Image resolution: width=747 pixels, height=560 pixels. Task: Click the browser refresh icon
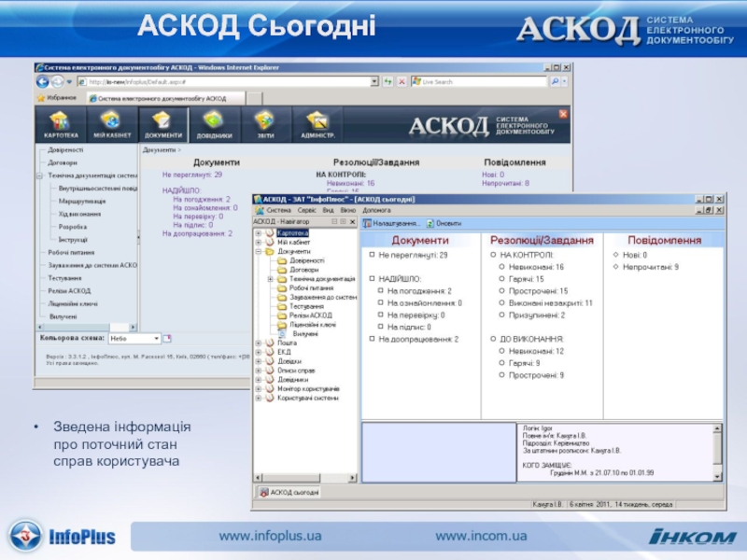tap(388, 82)
